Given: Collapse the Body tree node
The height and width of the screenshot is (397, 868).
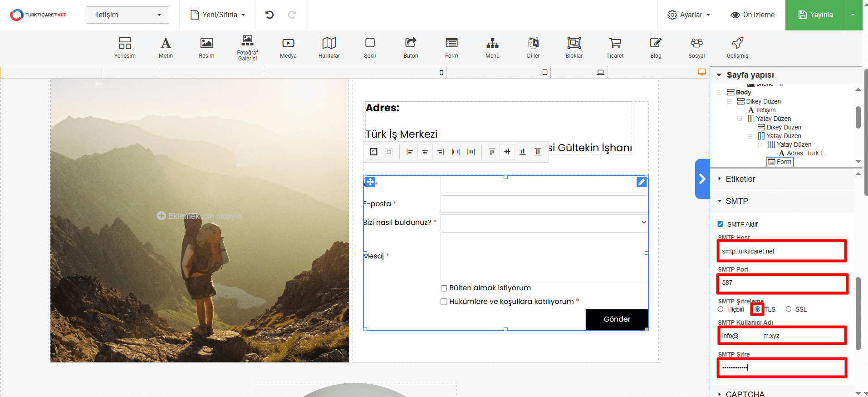Looking at the screenshot, I should (x=719, y=93).
